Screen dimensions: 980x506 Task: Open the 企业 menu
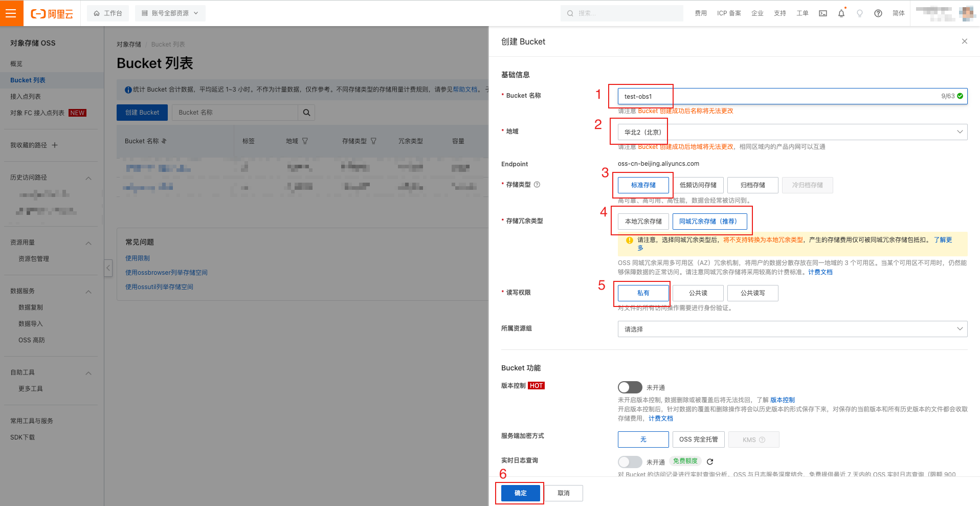[758, 13]
